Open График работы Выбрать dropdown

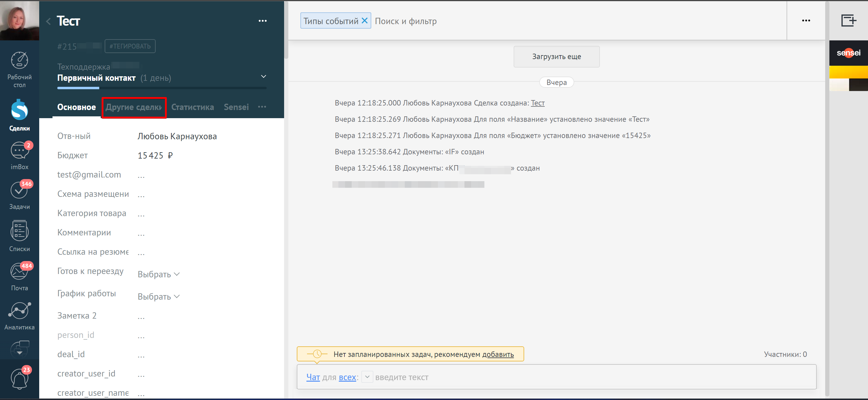click(x=159, y=297)
